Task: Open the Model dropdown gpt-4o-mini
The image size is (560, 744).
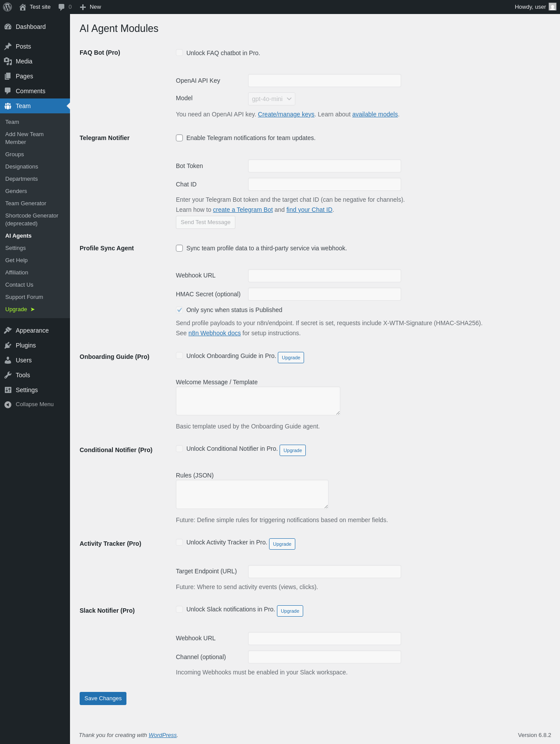Action: [271, 99]
